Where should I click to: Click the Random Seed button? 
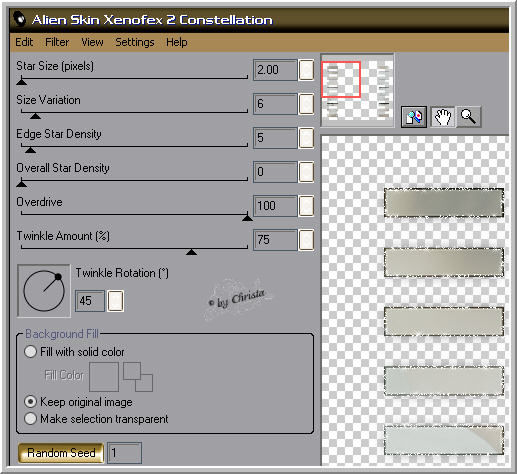pyautogui.click(x=61, y=453)
